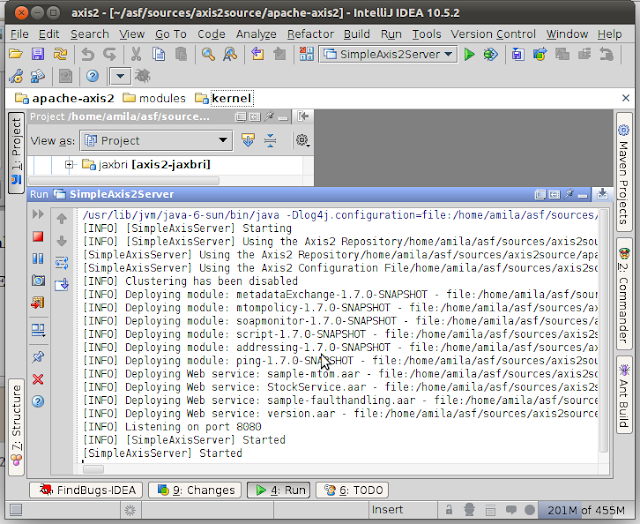Open SimpleAxis2Server run configuration dropdown
Screen dimensions: 640x524
(388, 54)
